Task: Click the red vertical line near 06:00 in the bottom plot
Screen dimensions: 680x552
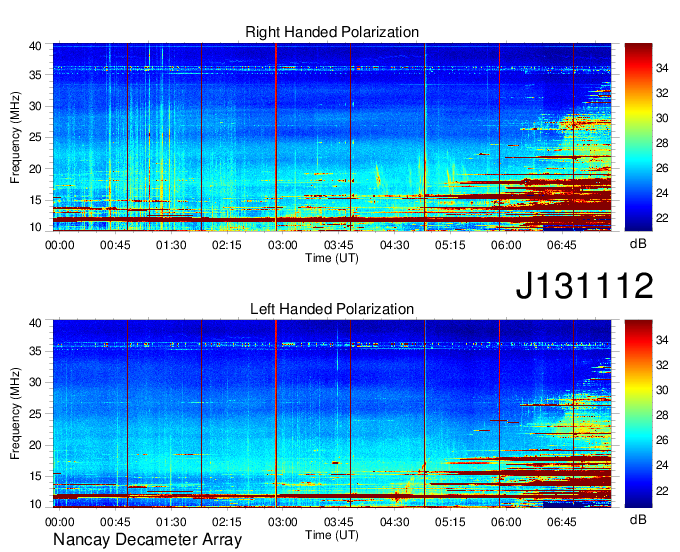Action: pyautogui.click(x=500, y=414)
